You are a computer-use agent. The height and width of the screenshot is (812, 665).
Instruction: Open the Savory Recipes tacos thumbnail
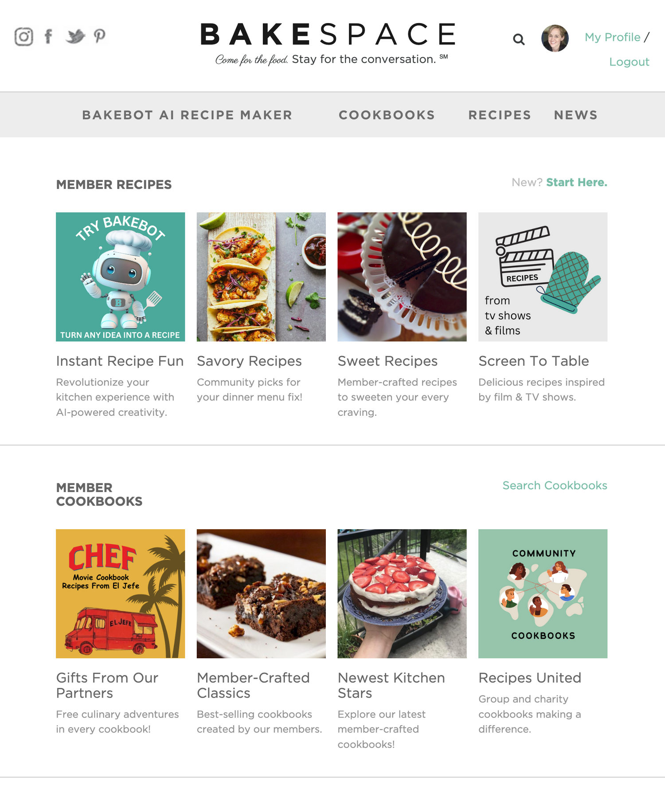pyautogui.click(x=261, y=277)
